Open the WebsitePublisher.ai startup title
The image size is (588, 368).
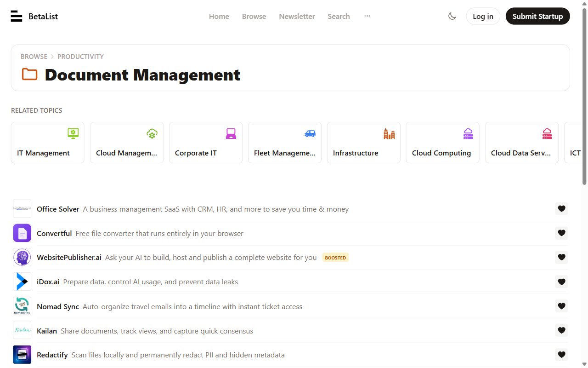point(69,257)
